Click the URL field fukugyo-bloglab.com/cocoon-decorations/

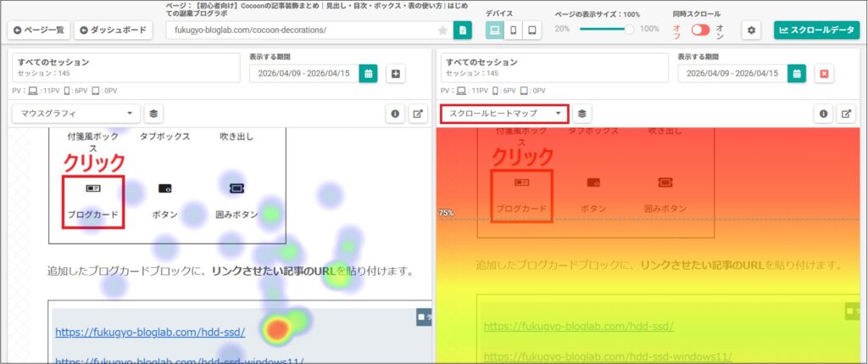pos(303,30)
